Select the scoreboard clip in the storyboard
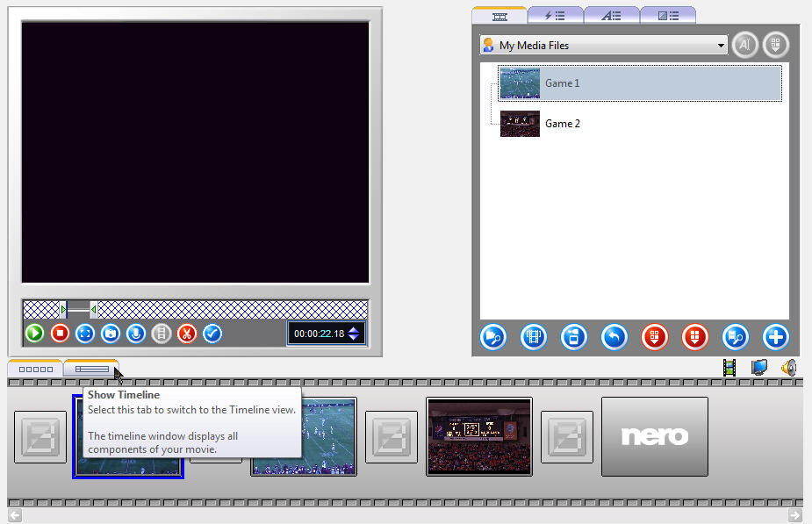 (x=479, y=436)
